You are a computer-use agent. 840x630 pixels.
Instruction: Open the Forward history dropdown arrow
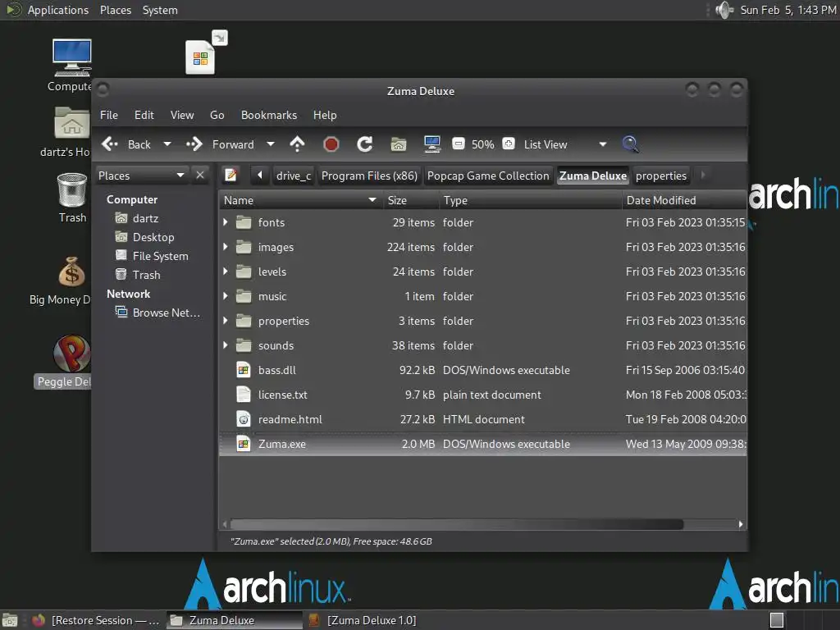tap(271, 144)
